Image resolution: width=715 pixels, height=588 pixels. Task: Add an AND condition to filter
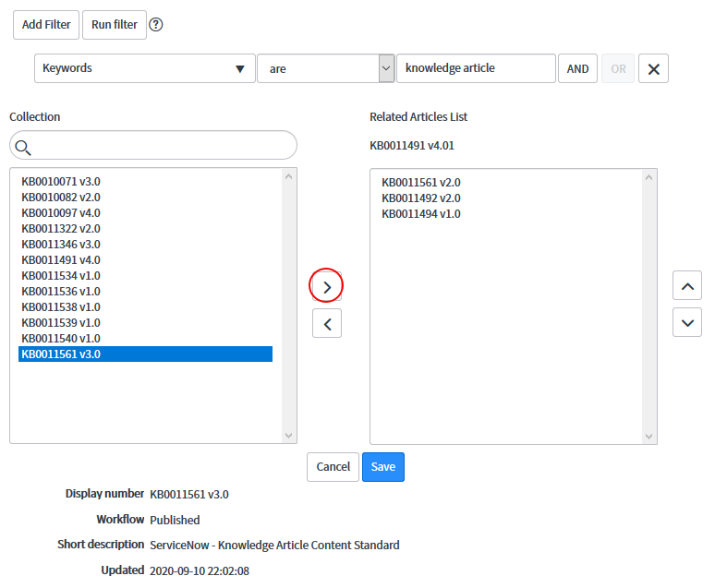tap(577, 69)
